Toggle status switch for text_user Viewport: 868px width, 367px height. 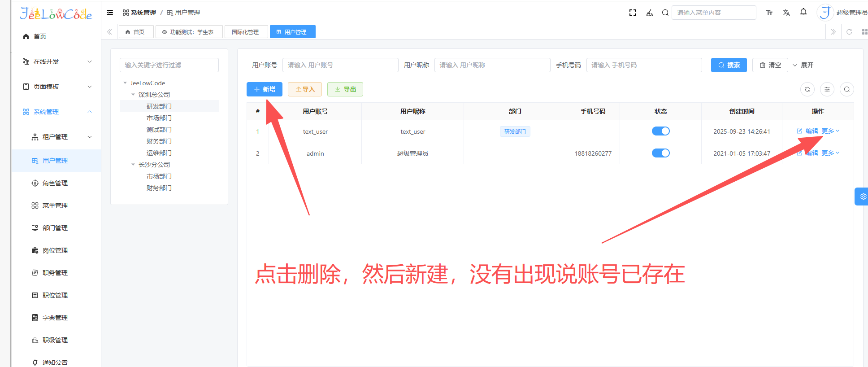click(x=660, y=131)
